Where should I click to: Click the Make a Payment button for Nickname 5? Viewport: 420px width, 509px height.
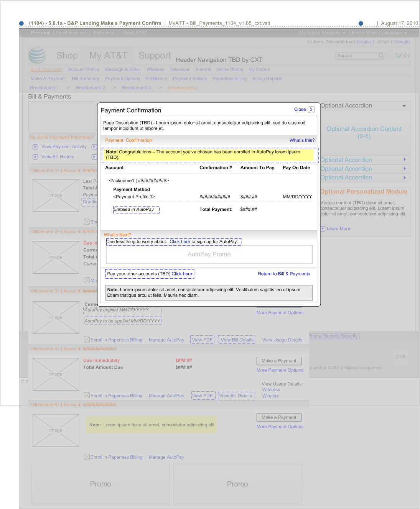[279, 417]
